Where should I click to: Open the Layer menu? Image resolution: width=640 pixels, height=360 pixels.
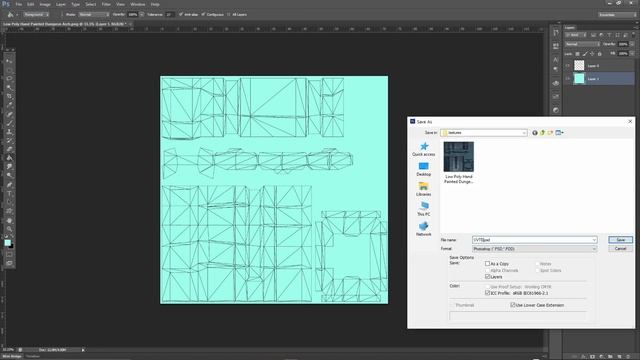pos(61,4)
